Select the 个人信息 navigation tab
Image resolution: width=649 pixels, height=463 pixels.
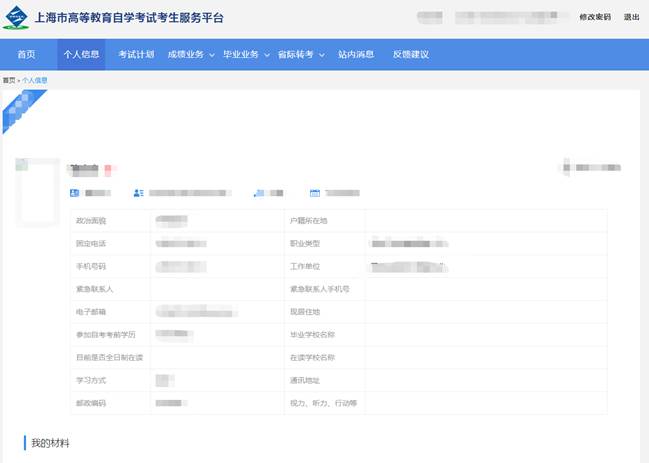tap(81, 54)
